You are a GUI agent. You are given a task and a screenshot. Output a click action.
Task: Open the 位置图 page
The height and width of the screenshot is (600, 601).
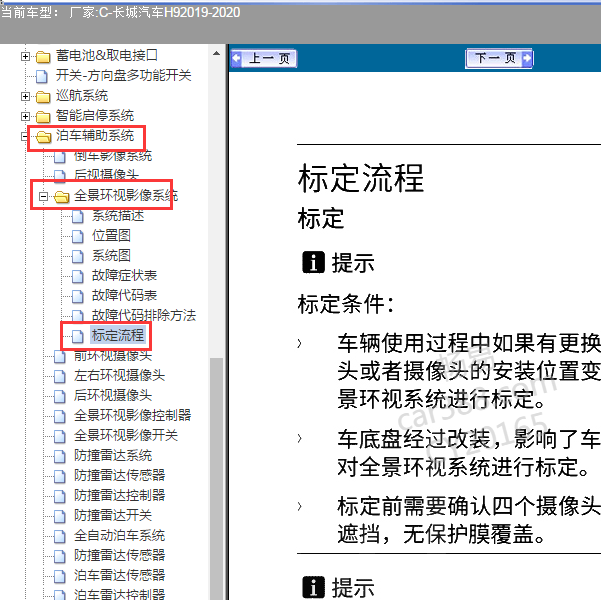[x=111, y=235]
